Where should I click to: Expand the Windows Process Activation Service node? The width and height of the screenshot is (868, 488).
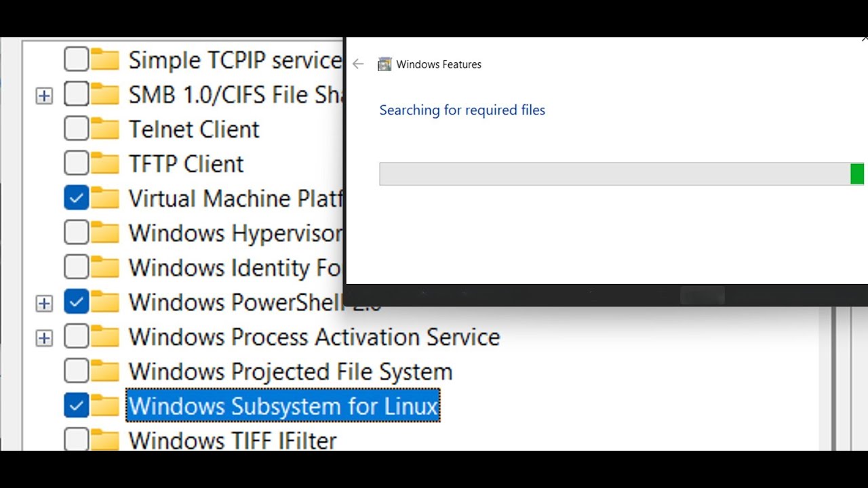pyautogui.click(x=44, y=338)
